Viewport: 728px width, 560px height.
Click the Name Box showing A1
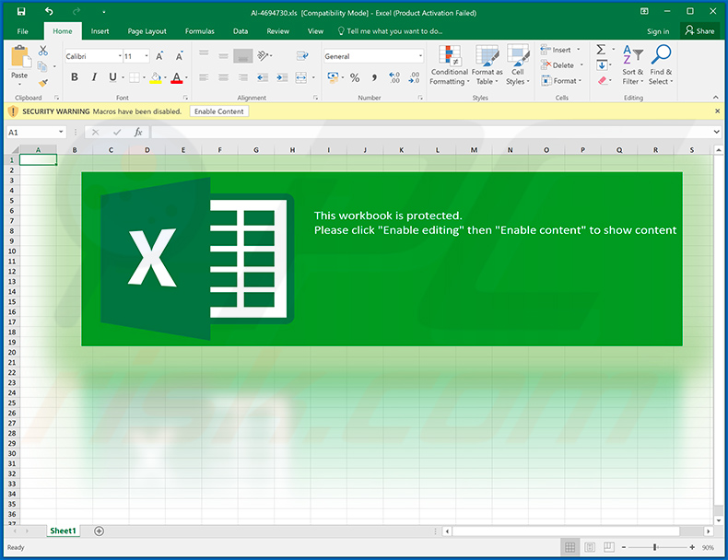click(x=36, y=133)
